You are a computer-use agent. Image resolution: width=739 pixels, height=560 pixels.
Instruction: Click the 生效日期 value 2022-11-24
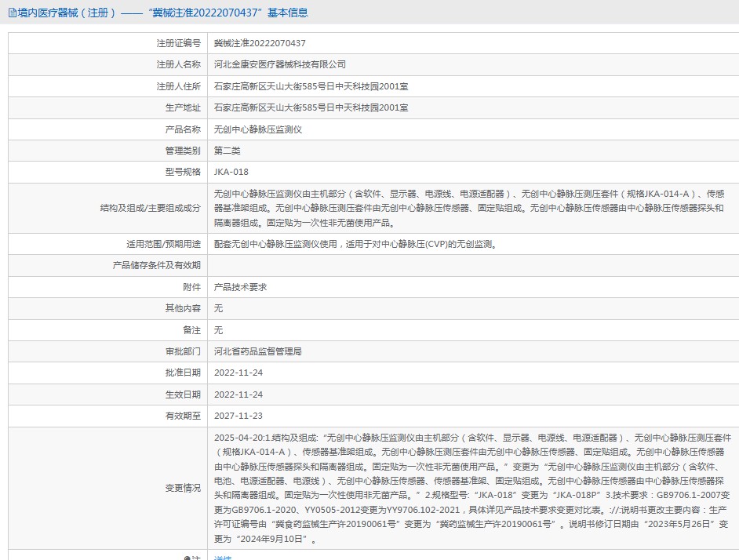(x=238, y=395)
